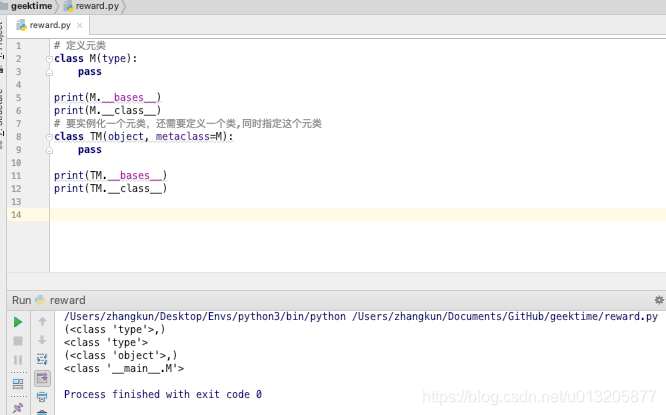Jump down the stack trace with down arrow
Viewport: 666px width, 415px height.
(42, 340)
